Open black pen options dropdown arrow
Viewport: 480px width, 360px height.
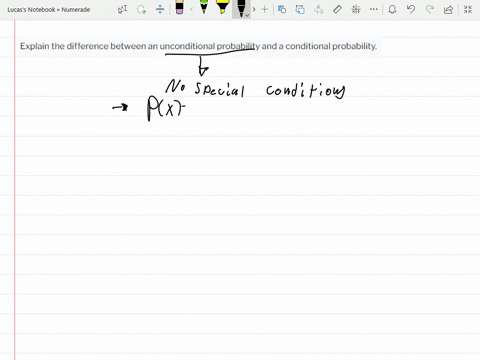(247, 15)
